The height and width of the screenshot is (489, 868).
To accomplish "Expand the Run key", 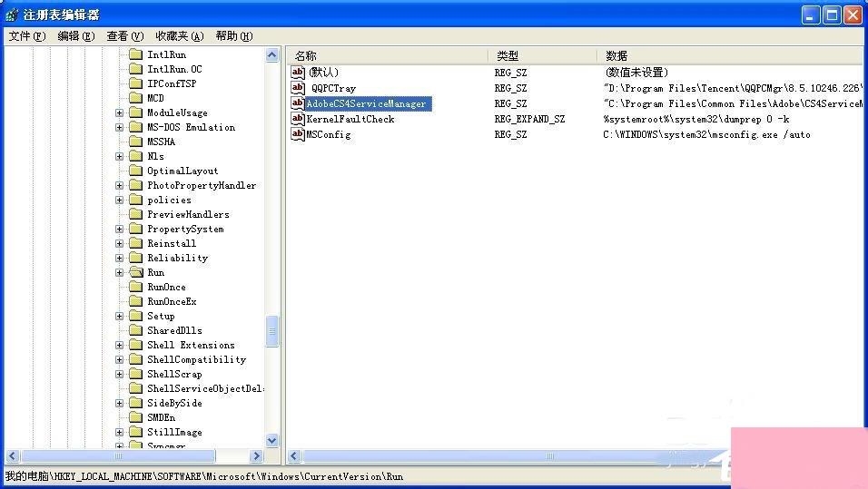I will pyautogui.click(x=119, y=273).
